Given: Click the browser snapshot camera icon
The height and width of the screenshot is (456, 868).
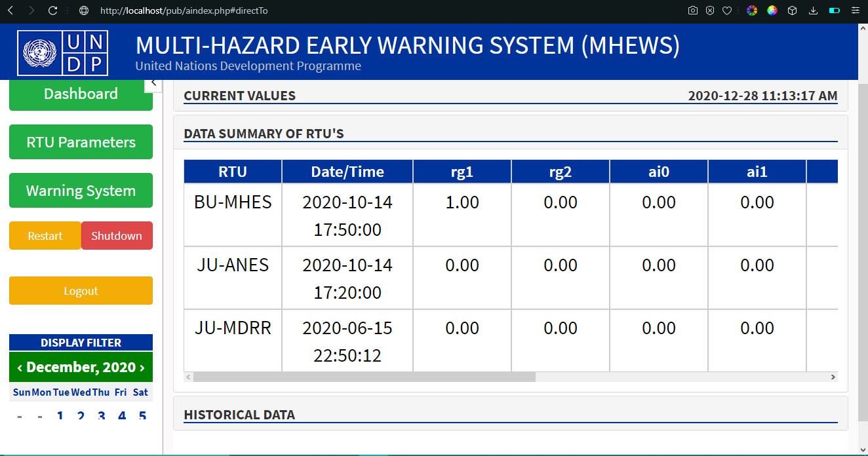Looking at the screenshot, I should coord(693,10).
